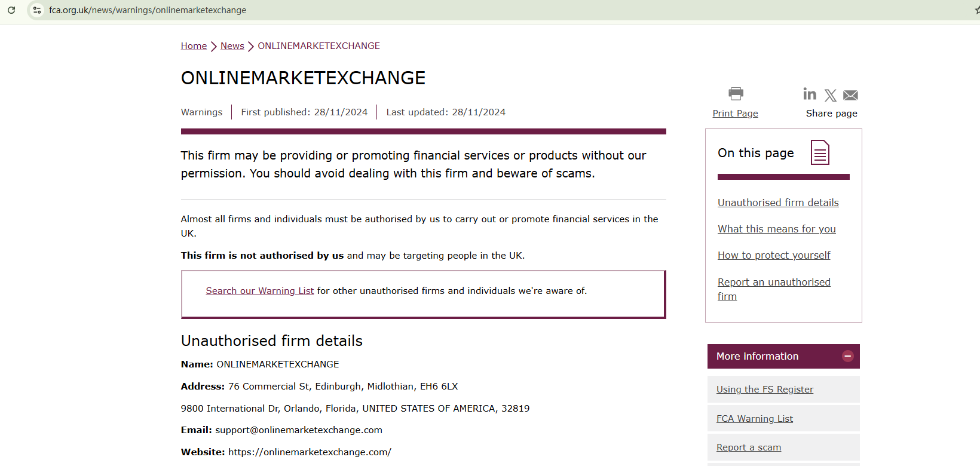Open Unauthorised firm details section

[777, 203]
